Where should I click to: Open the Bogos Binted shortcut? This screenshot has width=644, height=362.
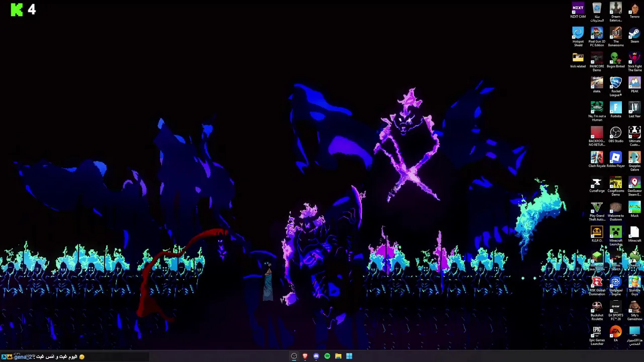click(x=615, y=60)
